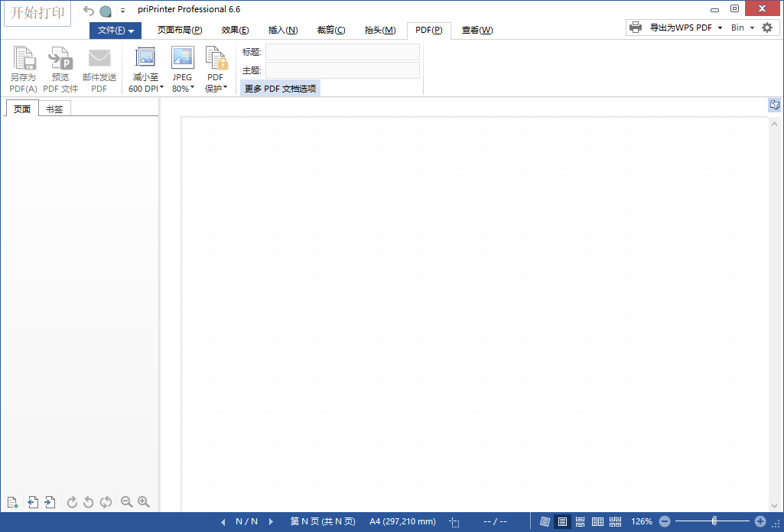Click the rotate page clockwise icon
The height and width of the screenshot is (532, 784).
point(71,502)
